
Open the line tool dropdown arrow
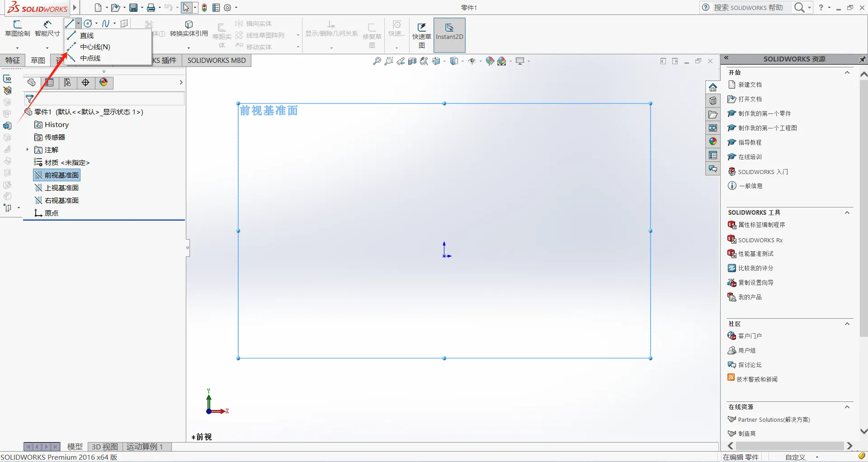point(79,24)
